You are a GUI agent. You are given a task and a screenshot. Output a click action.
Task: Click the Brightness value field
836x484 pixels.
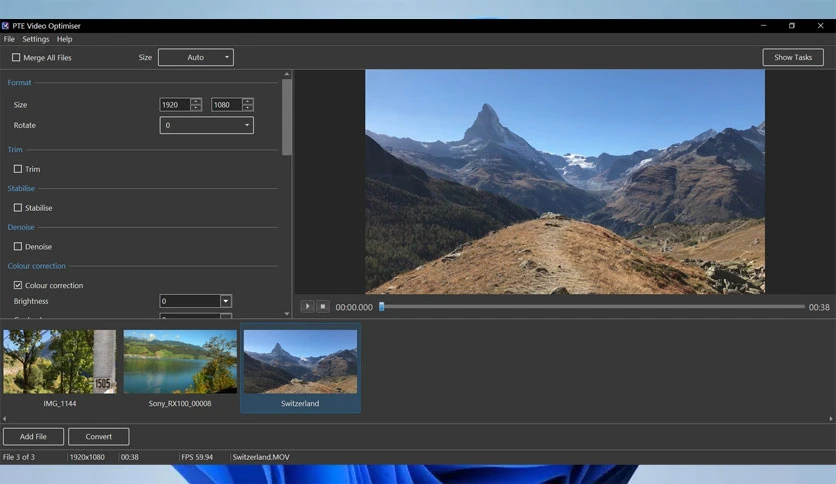tap(190, 301)
